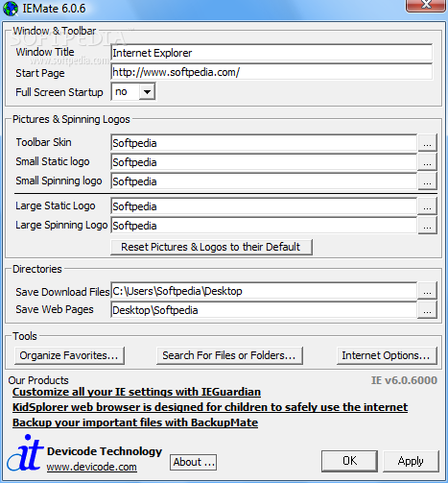Browse for Save Download Files folder

click(x=427, y=291)
